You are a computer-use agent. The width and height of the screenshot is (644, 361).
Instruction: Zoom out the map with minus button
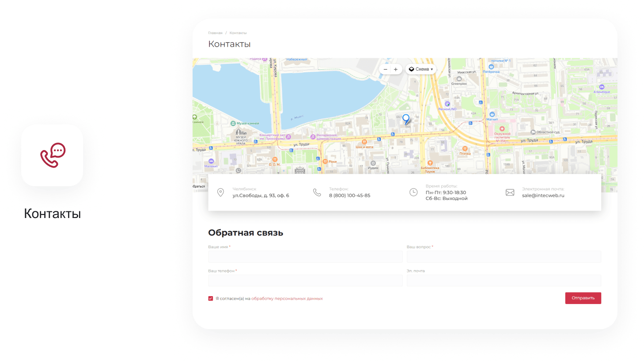(x=386, y=69)
